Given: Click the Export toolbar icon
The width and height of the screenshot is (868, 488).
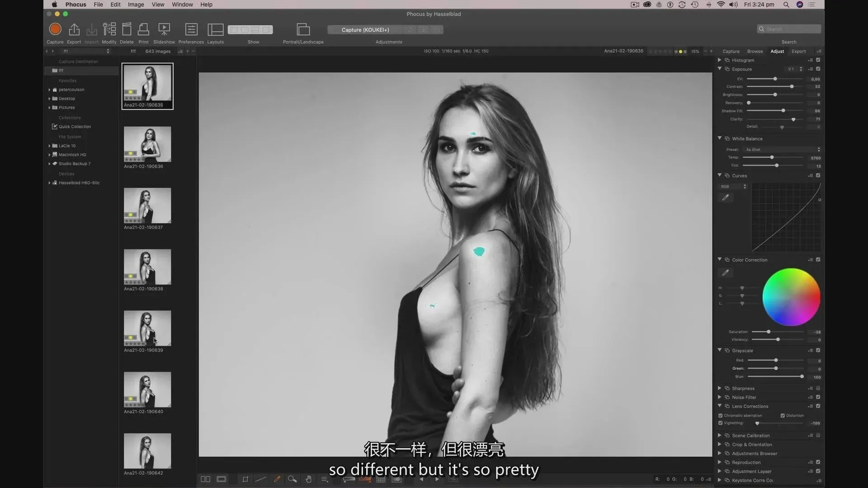Looking at the screenshot, I should [x=74, y=29].
